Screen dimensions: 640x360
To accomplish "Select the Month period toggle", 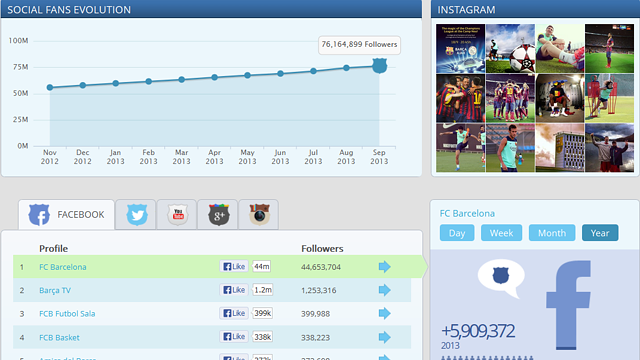I will pos(552,233).
